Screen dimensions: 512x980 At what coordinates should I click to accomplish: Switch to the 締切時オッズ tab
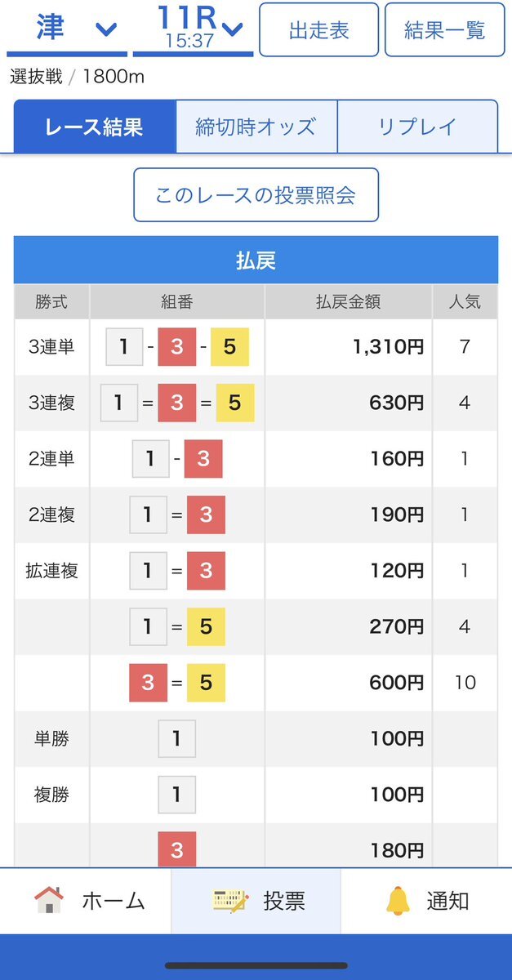click(x=256, y=127)
